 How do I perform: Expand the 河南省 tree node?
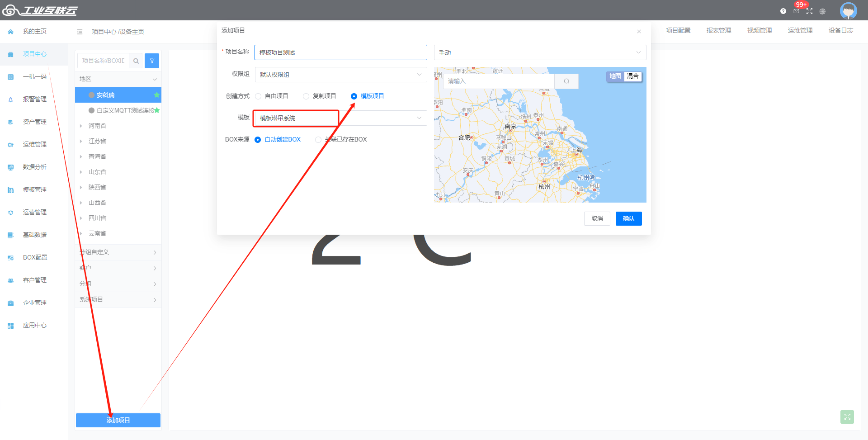(x=81, y=126)
